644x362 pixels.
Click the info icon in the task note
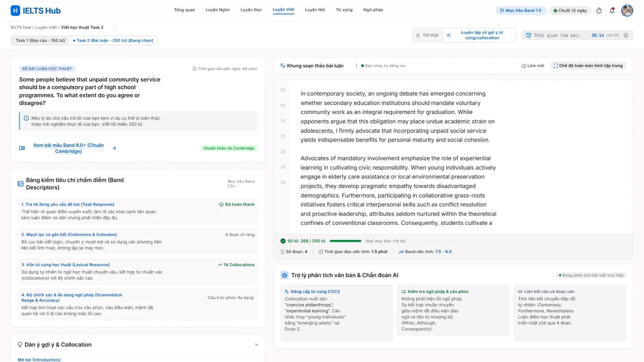pyautogui.click(x=26, y=118)
